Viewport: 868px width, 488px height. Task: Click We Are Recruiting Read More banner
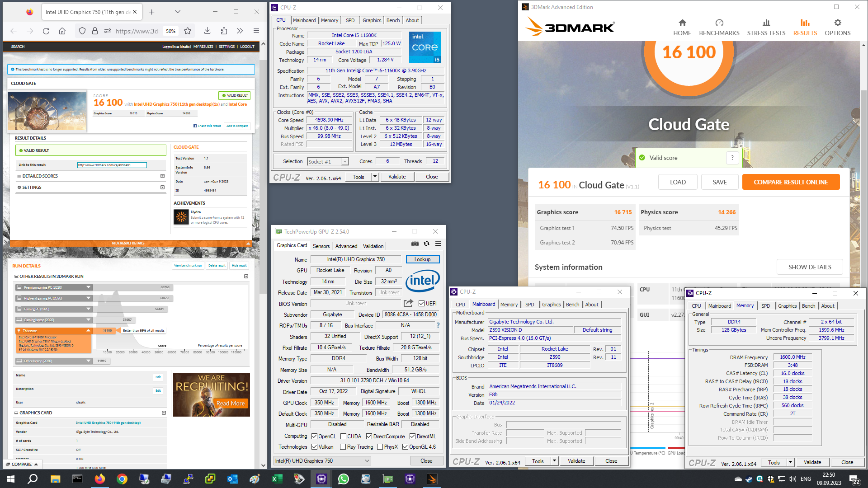pos(212,395)
